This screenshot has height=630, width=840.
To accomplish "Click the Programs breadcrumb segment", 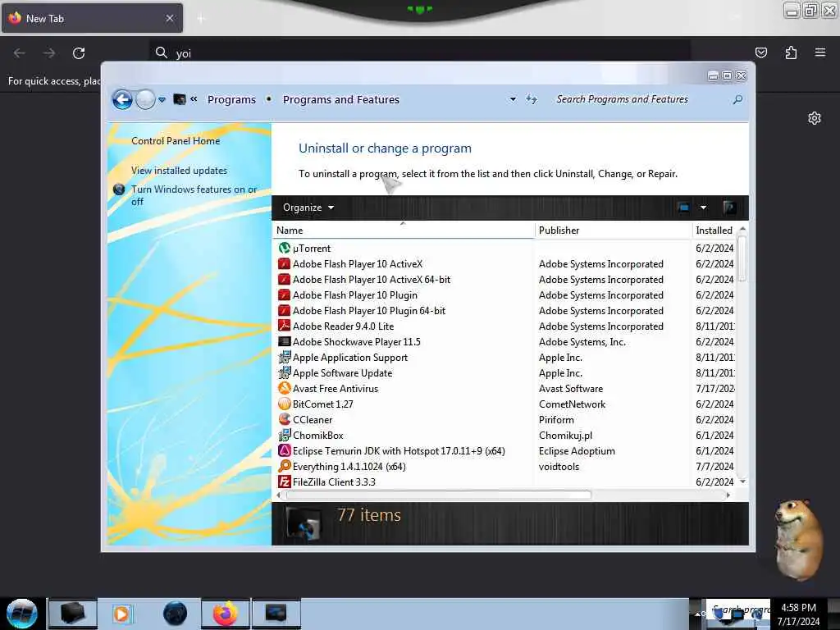I will point(231,99).
